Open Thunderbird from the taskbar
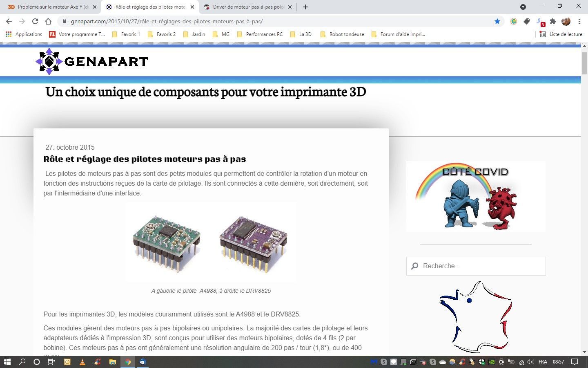Viewport: 588px width, 368px height. 143,362
